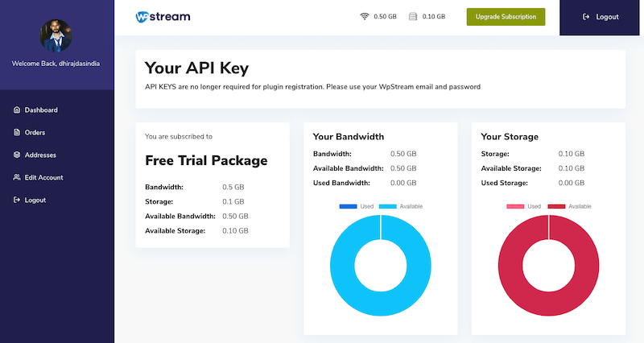
Task: Click the 0.10 GB value in header
Action: click(434, 16)
